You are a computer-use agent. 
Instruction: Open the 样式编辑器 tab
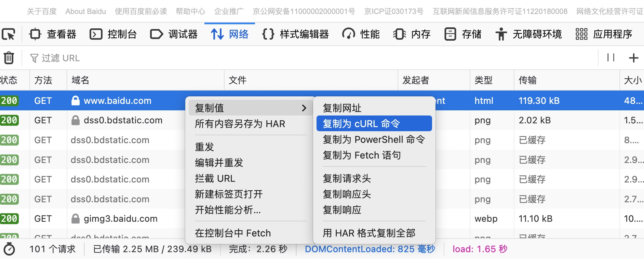tap(295, 34)
